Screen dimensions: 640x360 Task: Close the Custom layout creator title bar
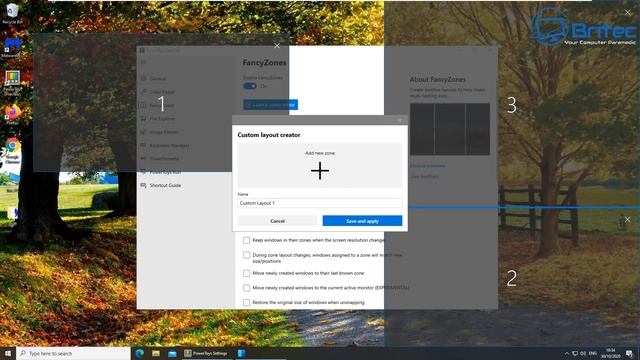tap(400, 120)
